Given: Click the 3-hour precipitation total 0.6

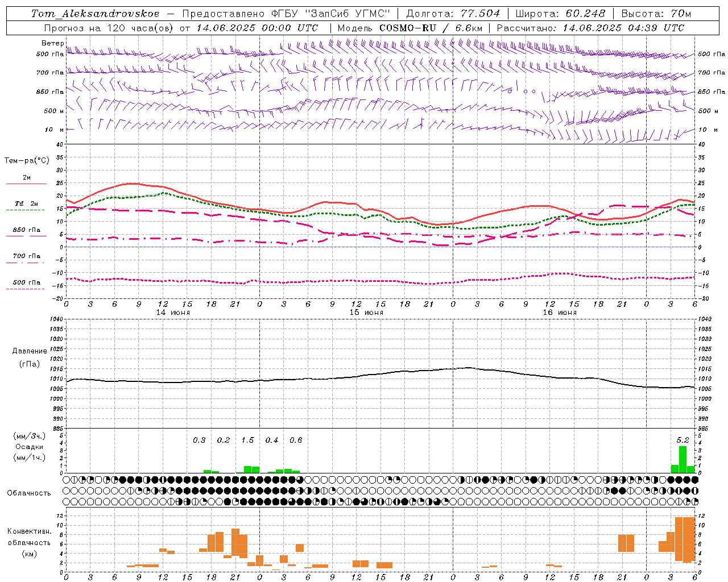Looking at the screenshot, I should tap(296, 440).
